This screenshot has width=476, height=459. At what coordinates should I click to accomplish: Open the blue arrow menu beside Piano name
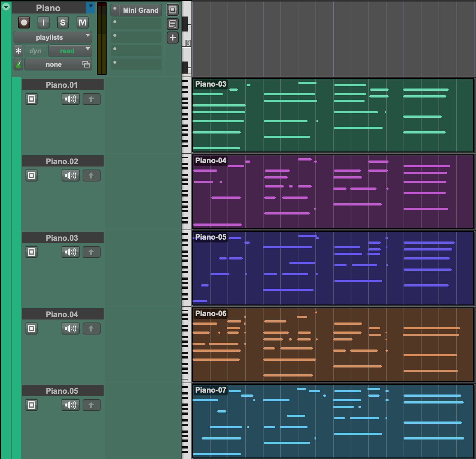(90, 7)
